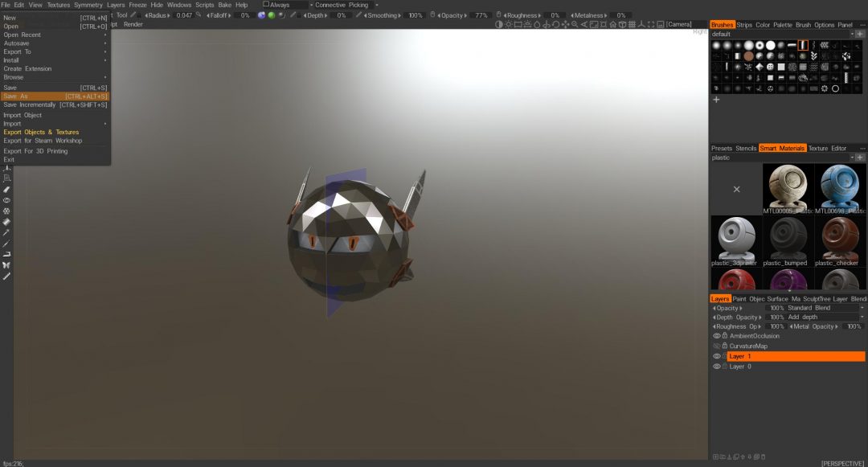Click the home reset view icon
Image resolution: width=868 pixels, height=467 pixels.
[612, 24]
